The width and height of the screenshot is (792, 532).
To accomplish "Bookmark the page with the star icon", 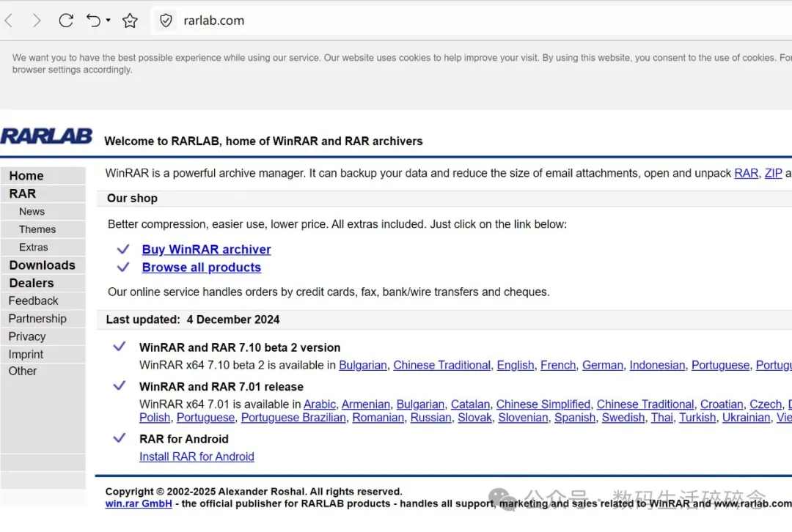I will [130, 21].
